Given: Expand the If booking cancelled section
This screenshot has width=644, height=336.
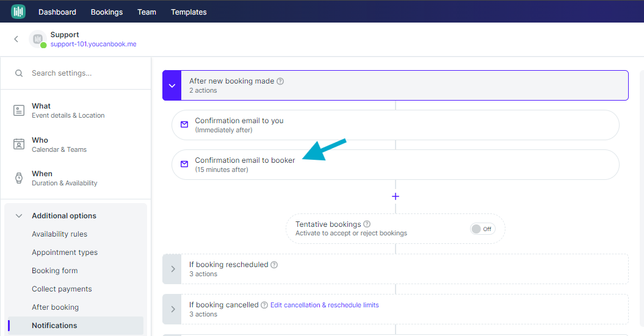Looking at the screenshot, I should [x=173, y=309].
